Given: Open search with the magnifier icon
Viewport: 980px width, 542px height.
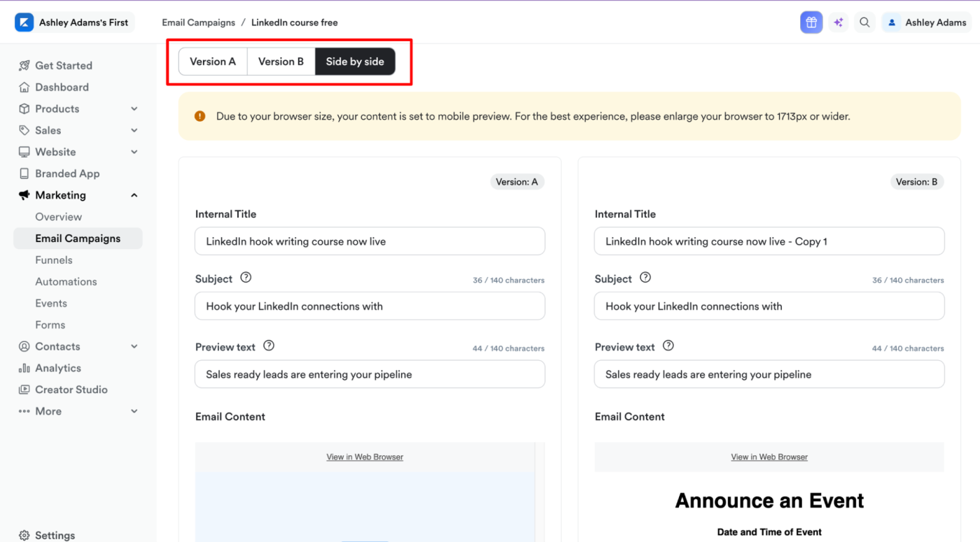Looking at the screenshot, I should coord(864,22).
